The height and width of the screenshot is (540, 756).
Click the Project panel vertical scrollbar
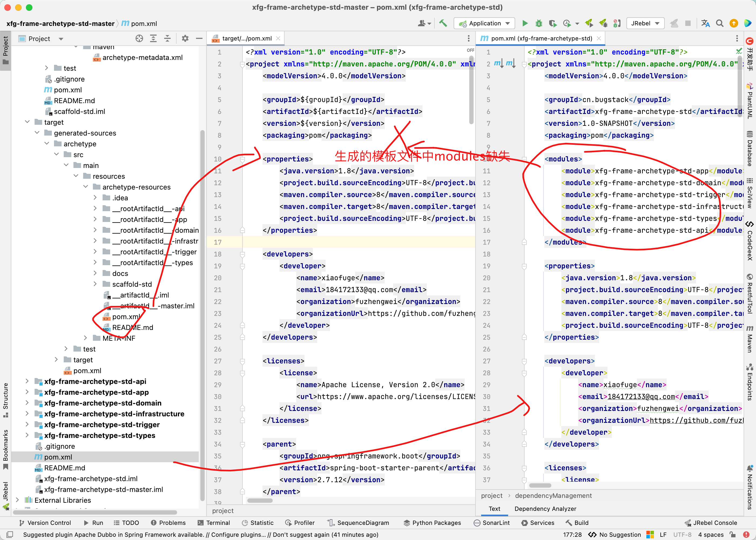(x=202, y=315)
